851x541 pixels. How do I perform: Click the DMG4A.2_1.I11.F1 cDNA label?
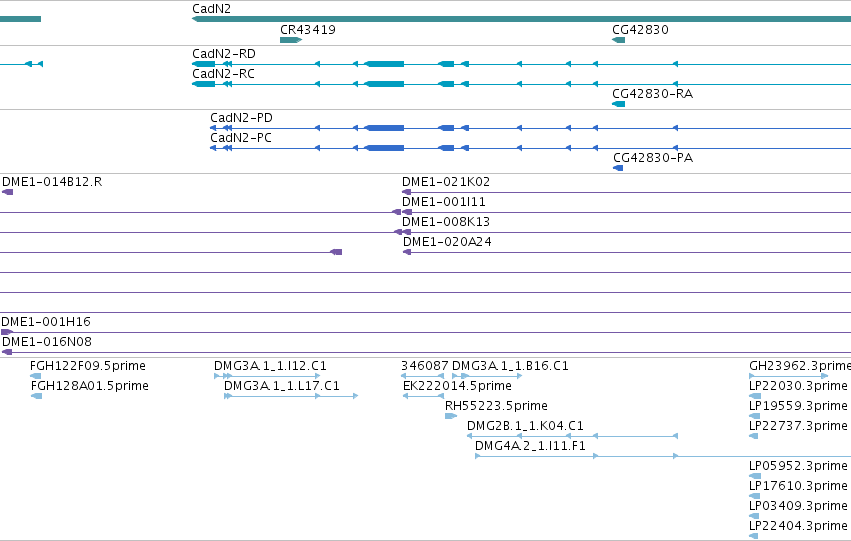(530, 446)
